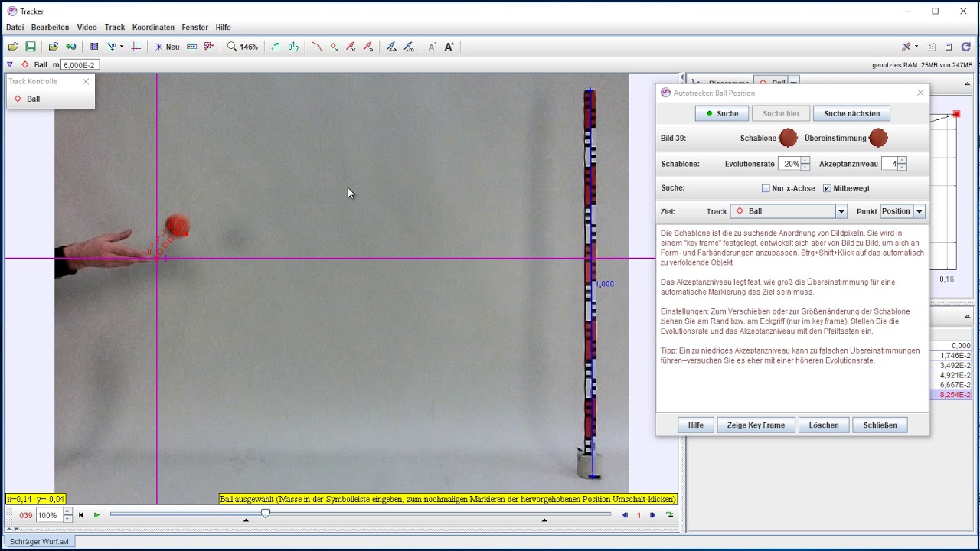
Task: Click the Schließen button
Action: (x=880, y=425)
